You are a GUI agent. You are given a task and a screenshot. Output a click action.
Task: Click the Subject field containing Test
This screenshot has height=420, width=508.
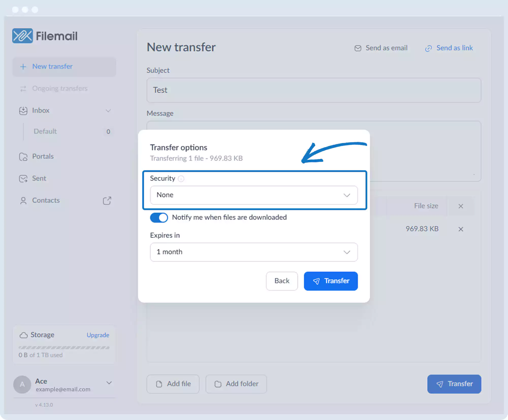point(313,90)
